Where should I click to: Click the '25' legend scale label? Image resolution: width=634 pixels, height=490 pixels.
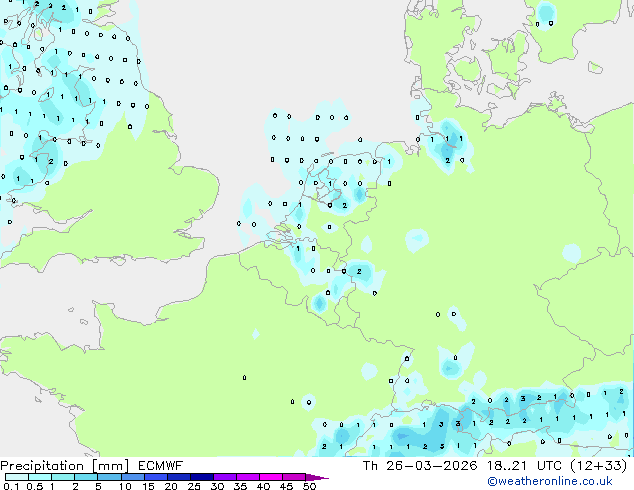pyautogui.click(x=194, y=486)
